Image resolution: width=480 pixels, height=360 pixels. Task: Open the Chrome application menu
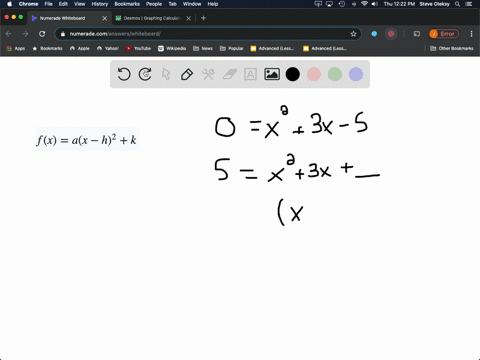coord(28,4)
